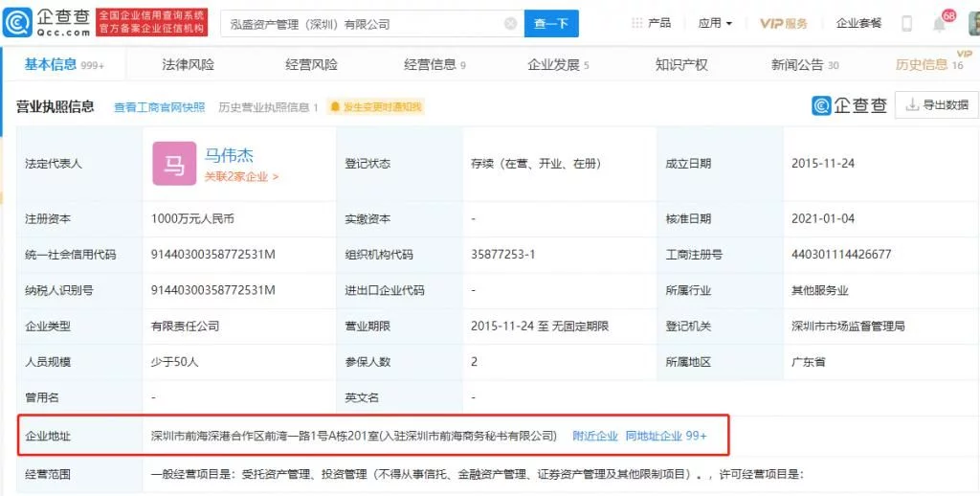Screen dimensions: 980x496
Task: Select establishment date 2015-11-24
Action: (x=823, y=164)
